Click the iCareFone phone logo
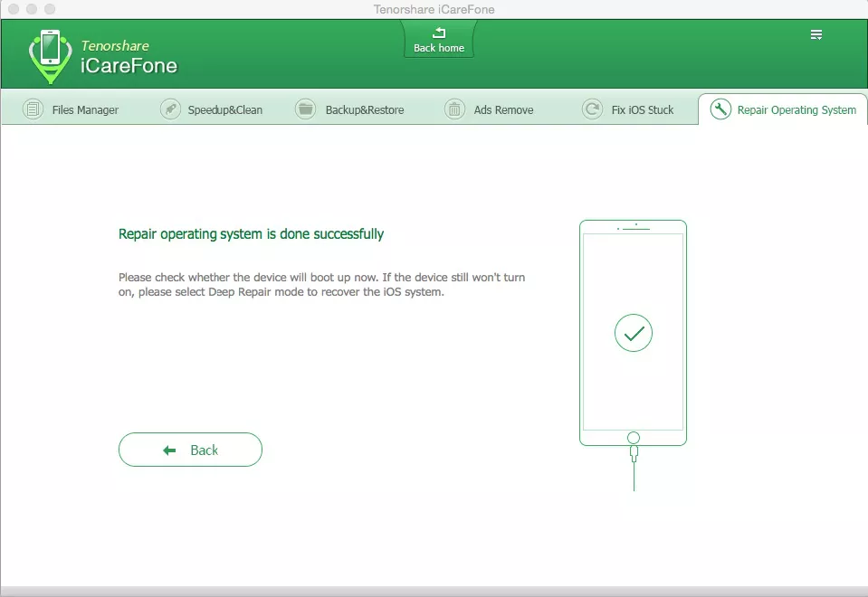The height and width of the screenshot is (597, 868). 50,56
